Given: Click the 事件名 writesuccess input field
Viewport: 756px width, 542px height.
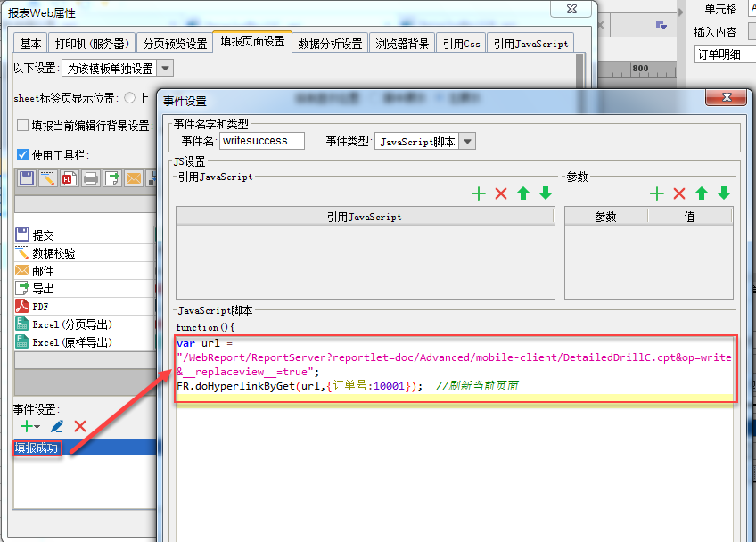Looking at the screenshot, I should [x=262, y=141].
